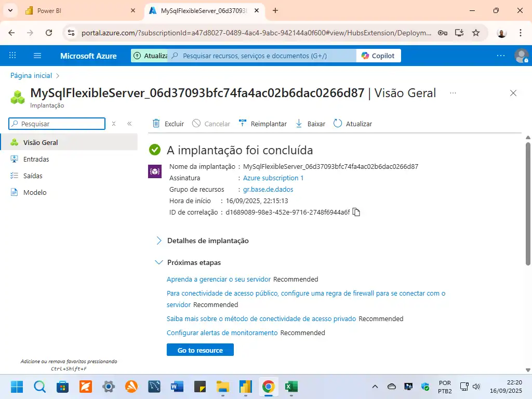
Task: Click Atualizar refresh toolbar button
Action: pos(353,124)
